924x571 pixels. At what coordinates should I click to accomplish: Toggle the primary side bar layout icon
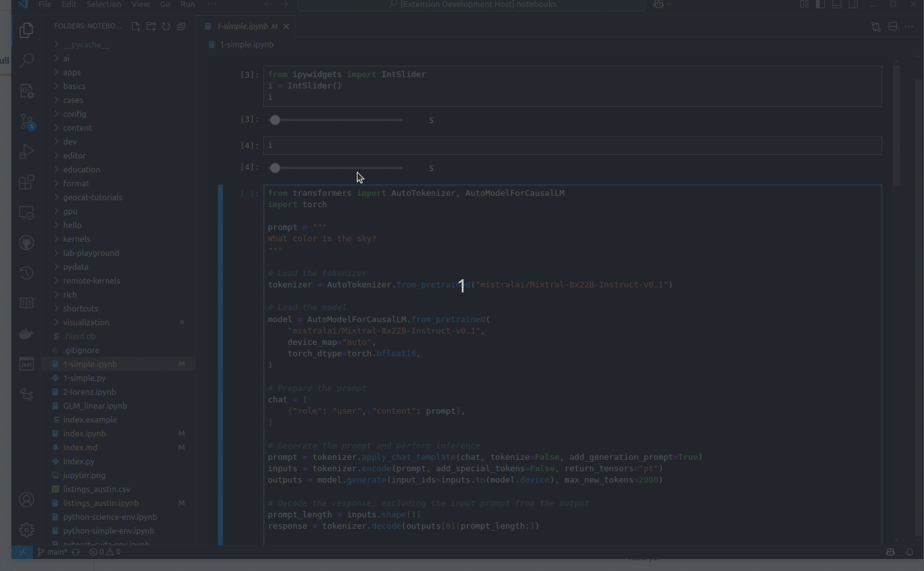click(x=820, y=4)
